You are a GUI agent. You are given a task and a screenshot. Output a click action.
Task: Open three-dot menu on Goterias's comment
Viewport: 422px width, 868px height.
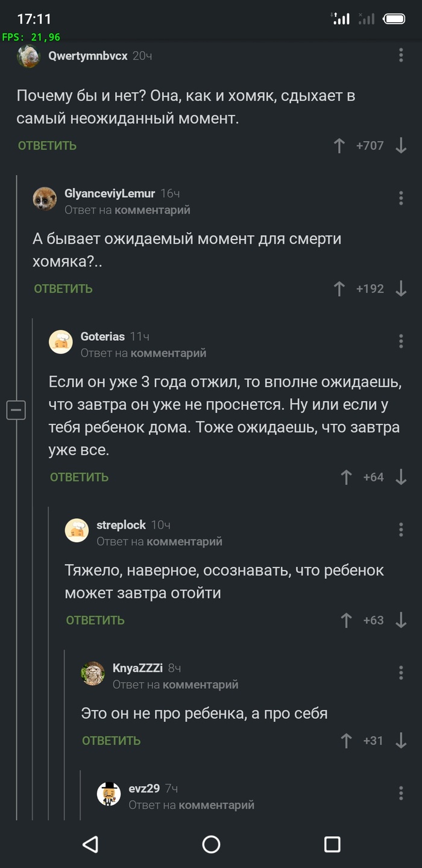click(x=401, y=341)
